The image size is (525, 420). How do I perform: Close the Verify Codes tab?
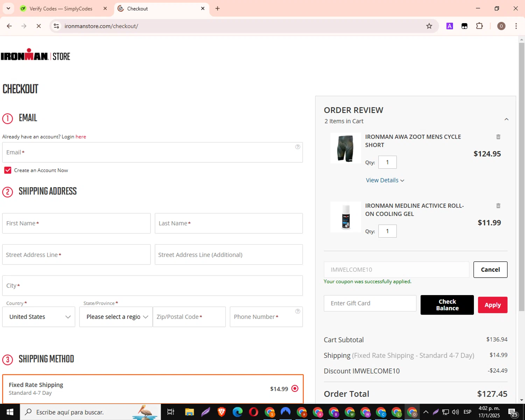pyautogui.click(x=105, y=8)
